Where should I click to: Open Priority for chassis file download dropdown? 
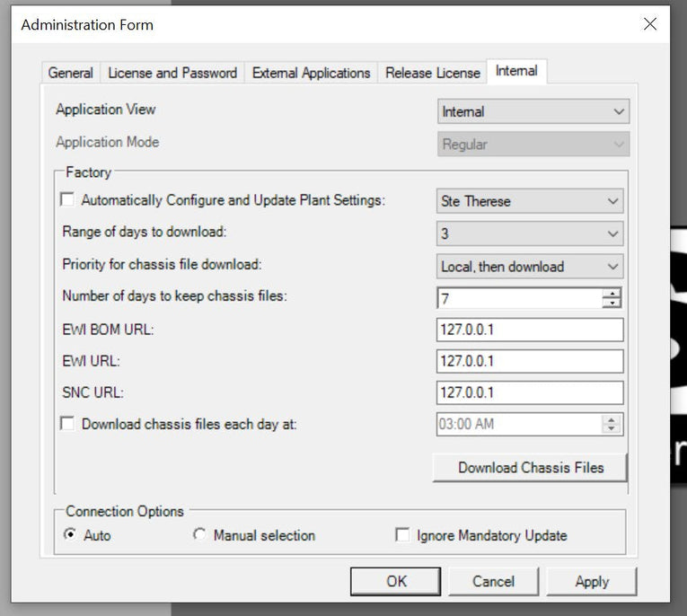[x=530, y=266]
